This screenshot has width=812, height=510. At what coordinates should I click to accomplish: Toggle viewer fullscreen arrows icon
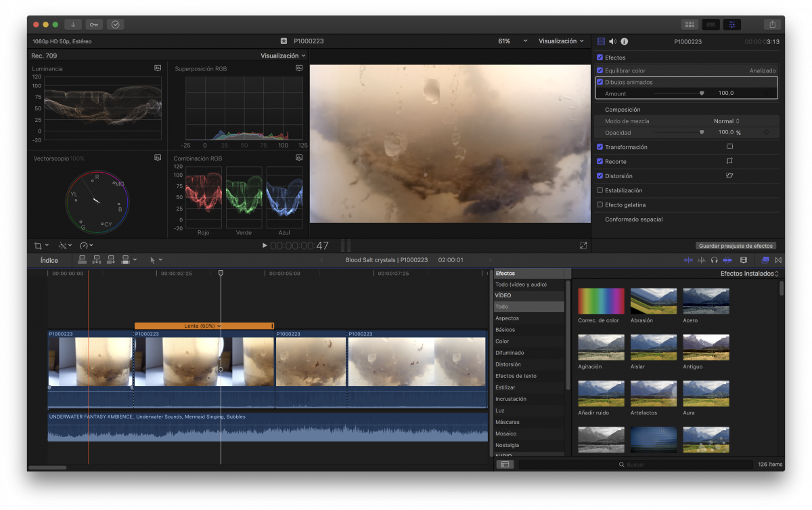[583, 245]
